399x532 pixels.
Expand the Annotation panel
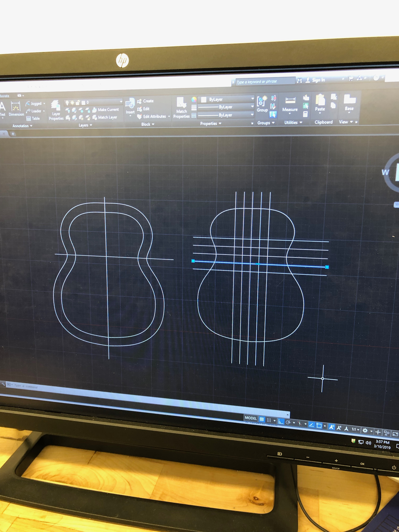[22, 126]
